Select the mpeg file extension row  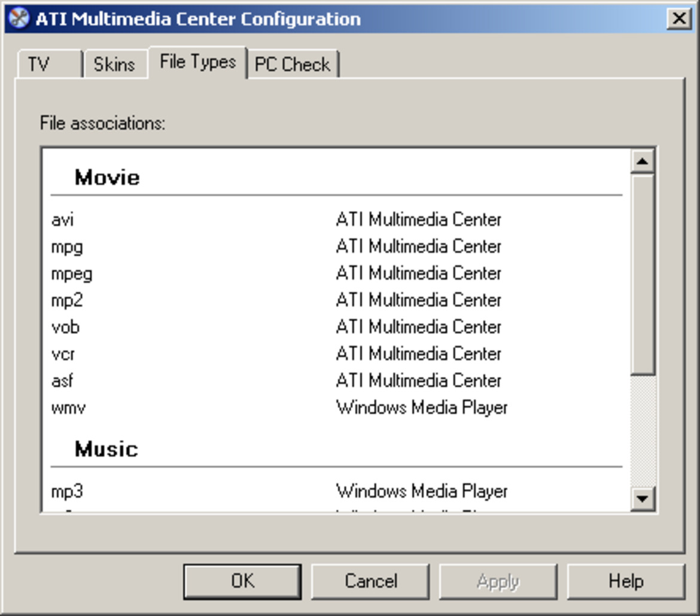(x=336, y=273)
